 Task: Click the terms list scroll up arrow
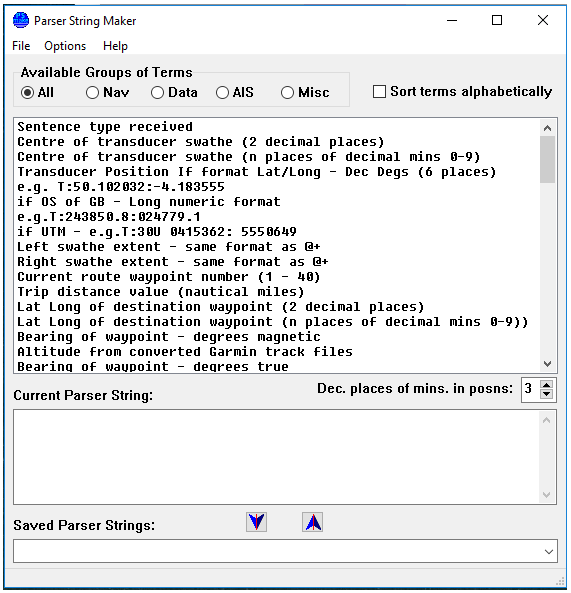coord(547,128)
